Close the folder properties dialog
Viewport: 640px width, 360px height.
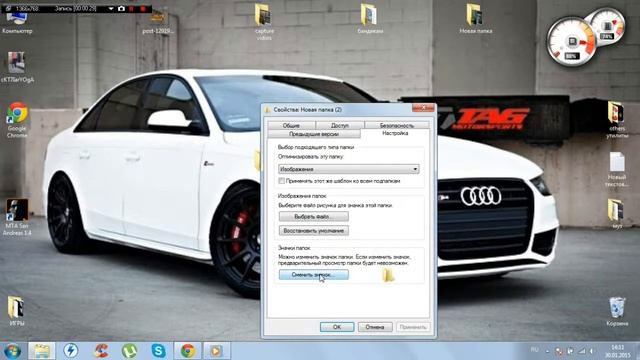tap(423, 108)
